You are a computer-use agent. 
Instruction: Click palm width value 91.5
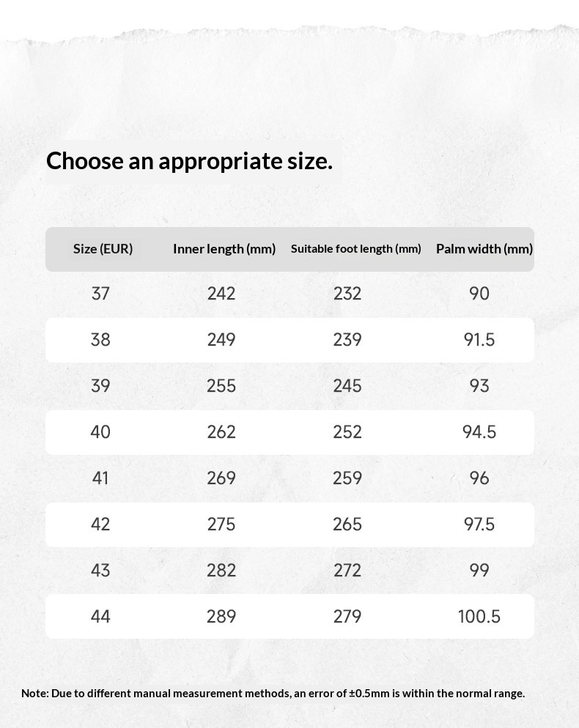479,339
